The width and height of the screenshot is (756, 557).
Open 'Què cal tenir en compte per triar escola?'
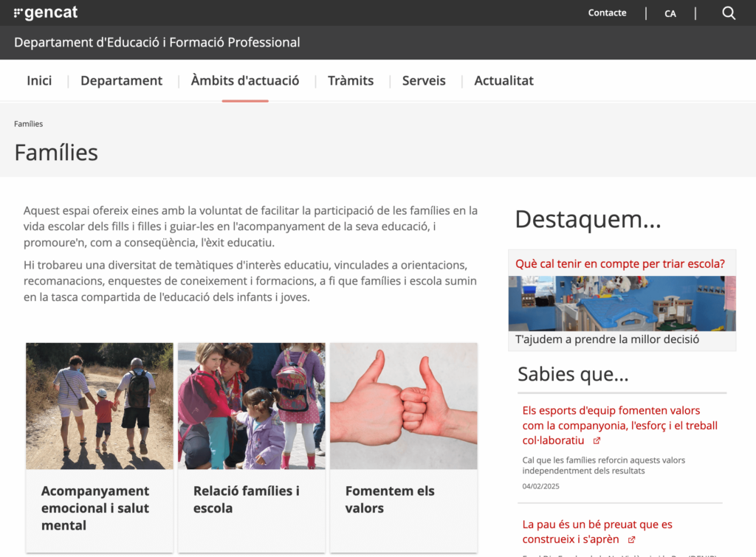pos(619,263)
